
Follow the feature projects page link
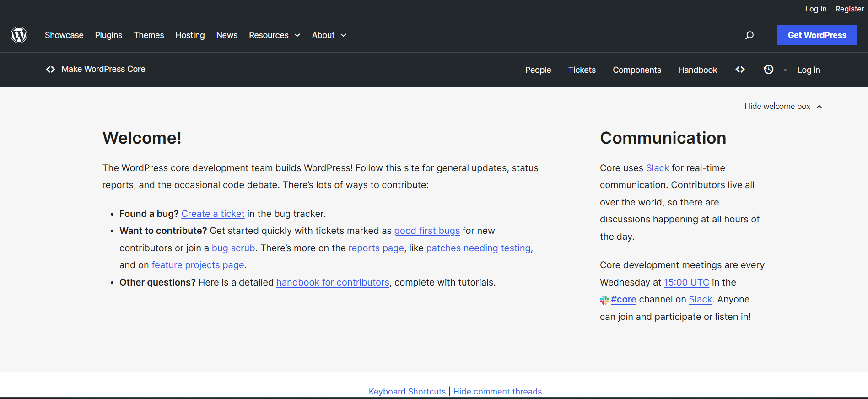[198, 265]
